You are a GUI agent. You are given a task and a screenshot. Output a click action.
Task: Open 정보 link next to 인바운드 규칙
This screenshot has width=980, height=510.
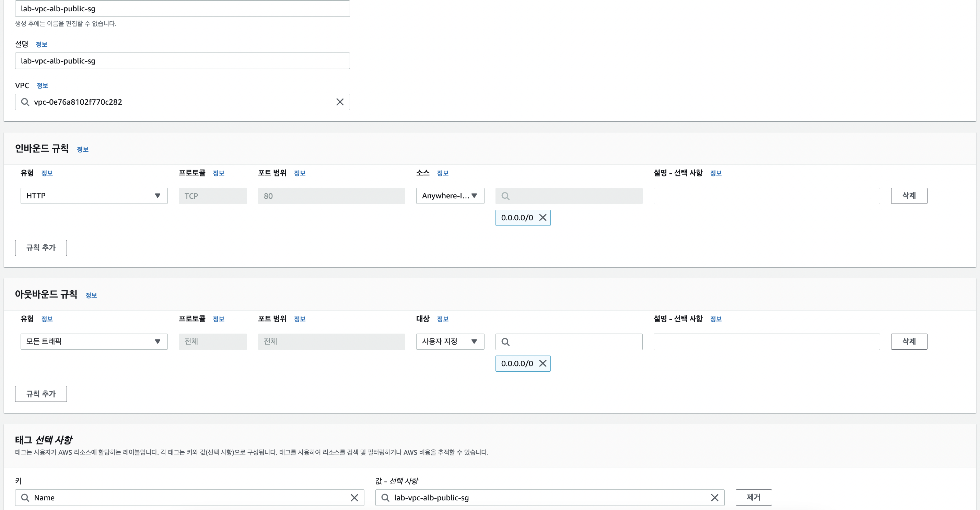tap(83, 150)
